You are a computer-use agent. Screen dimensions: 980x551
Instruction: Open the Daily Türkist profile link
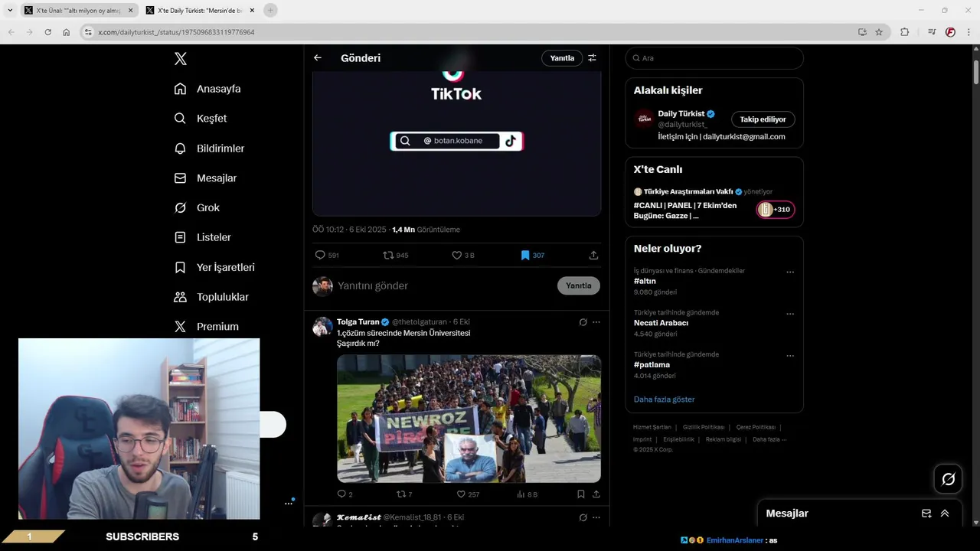pyautogui.click(x=681, y=114)
